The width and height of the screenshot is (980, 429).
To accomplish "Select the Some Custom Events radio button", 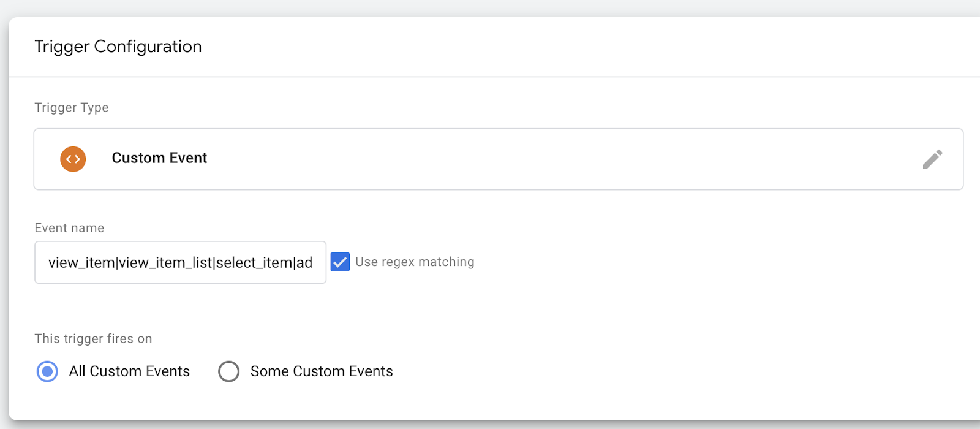I will click(228, 371).
